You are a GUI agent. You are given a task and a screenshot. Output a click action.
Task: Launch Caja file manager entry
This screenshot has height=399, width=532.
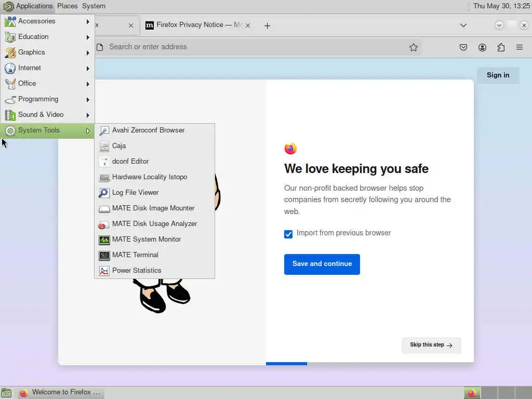(154, 146)
